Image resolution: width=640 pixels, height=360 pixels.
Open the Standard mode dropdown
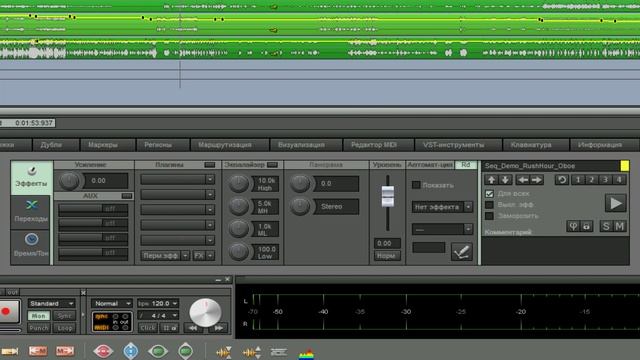tap(51, 304)
